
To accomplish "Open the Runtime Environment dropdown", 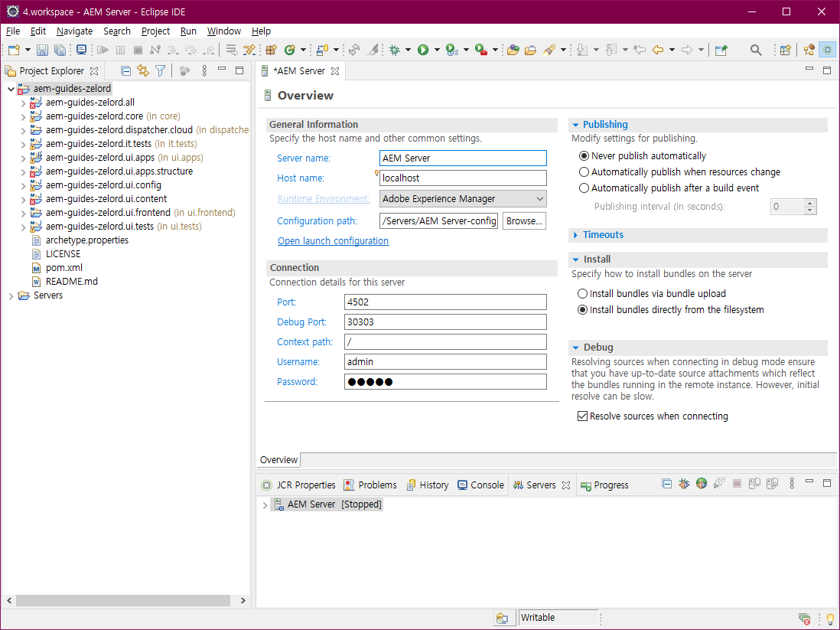I will (463, 199).
